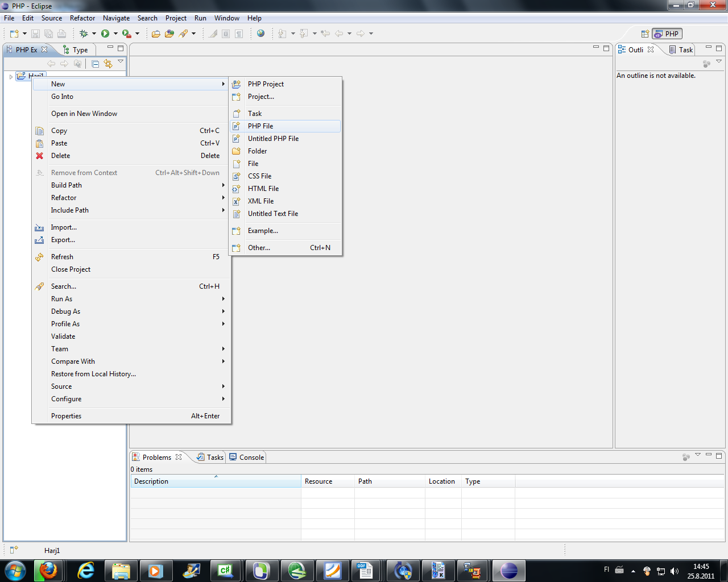Open the Window menu
This screenshot has height=582, width=728.
click(227, 18)
